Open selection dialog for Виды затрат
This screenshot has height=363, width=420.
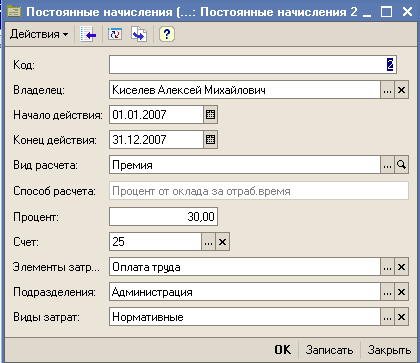coord(387,317)
